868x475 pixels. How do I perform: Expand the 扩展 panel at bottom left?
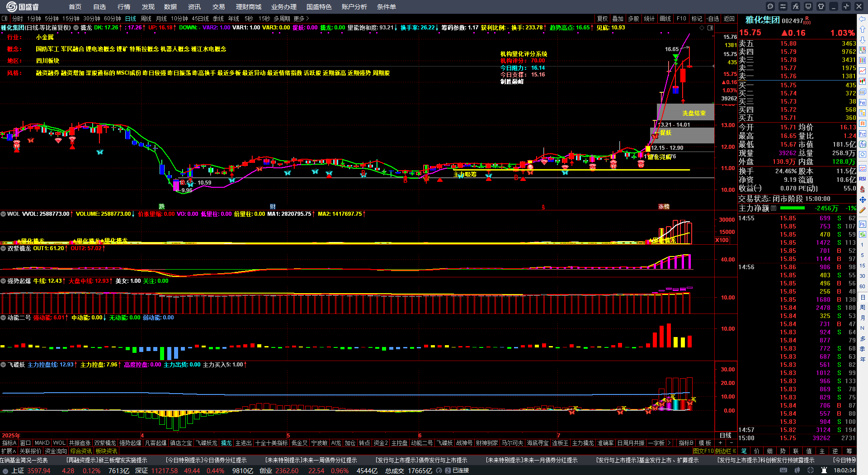pos(9,451)
